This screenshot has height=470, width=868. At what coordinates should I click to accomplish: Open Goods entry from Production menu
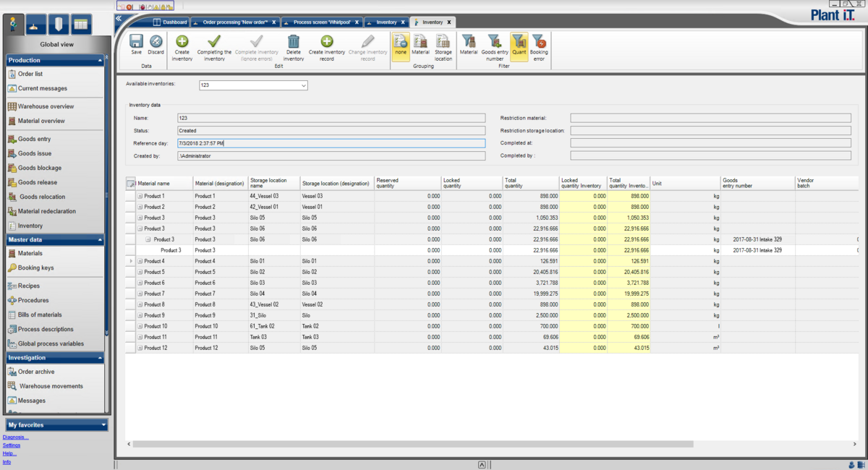(34, 139)
